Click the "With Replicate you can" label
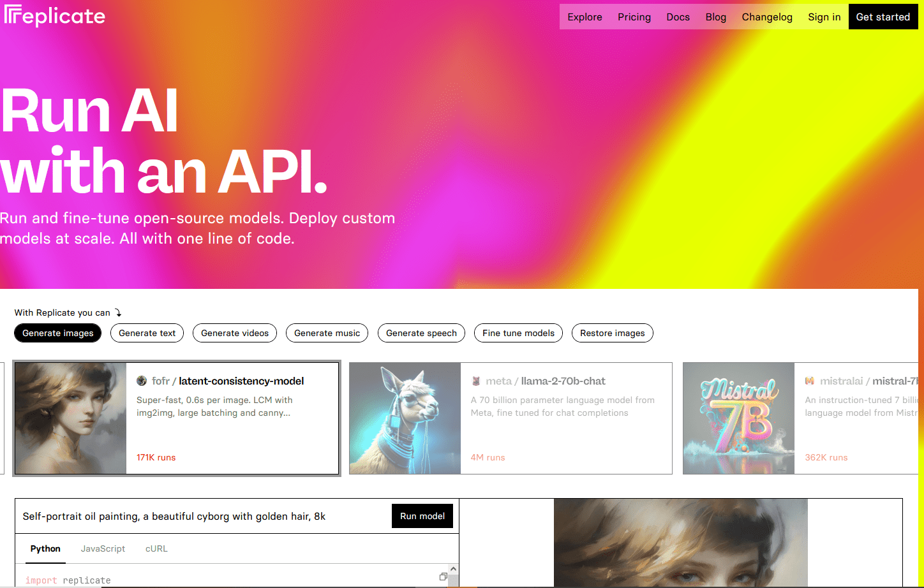The height and width of the screenshot is (588, 924). 63,312
